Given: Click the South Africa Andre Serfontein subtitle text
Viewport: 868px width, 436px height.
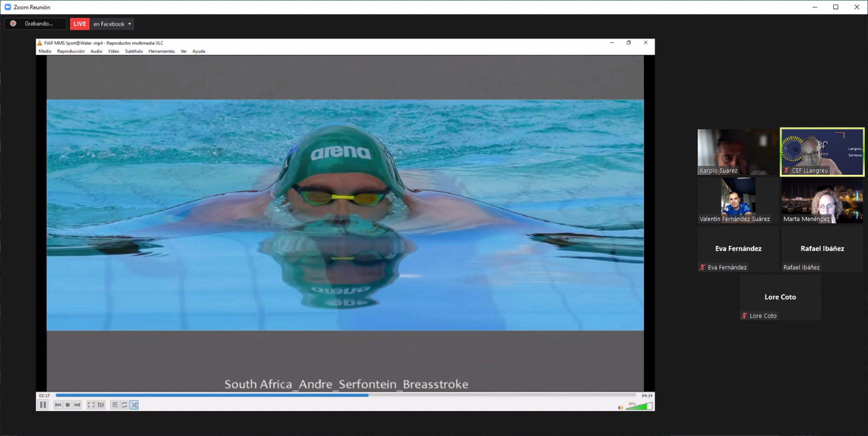Looking at the screenshot, I should (346, 384).
